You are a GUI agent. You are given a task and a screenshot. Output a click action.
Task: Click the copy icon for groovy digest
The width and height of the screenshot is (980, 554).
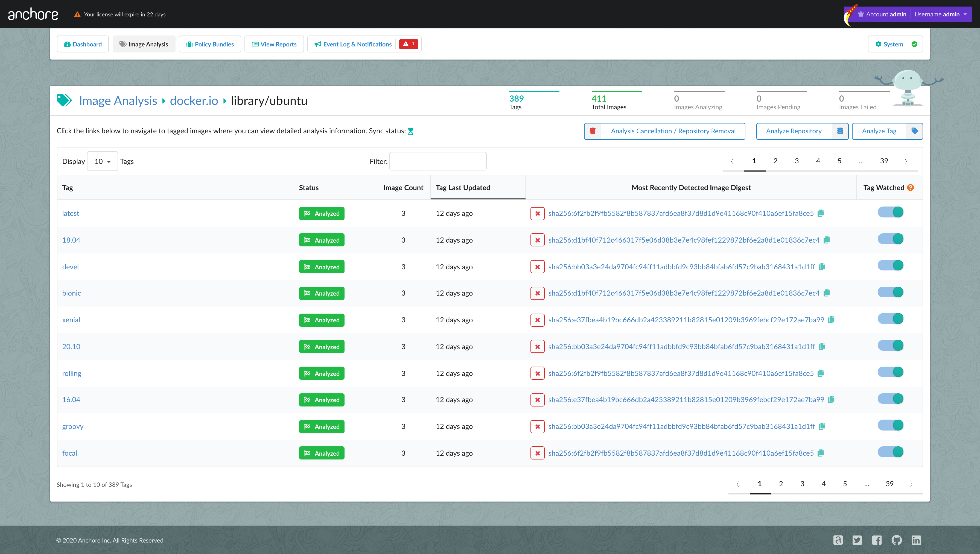point(822,426)
